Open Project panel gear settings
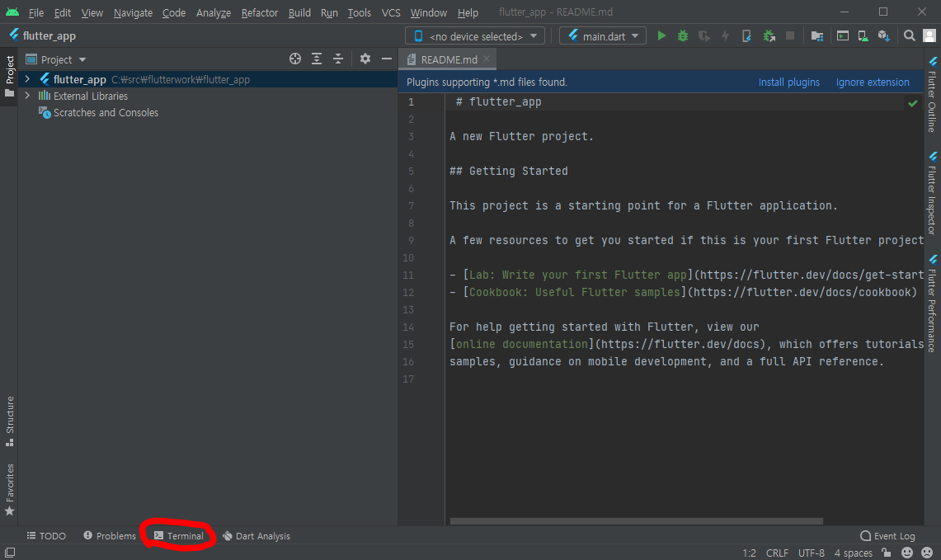941x560 pixels. click(x=365, y=59)
